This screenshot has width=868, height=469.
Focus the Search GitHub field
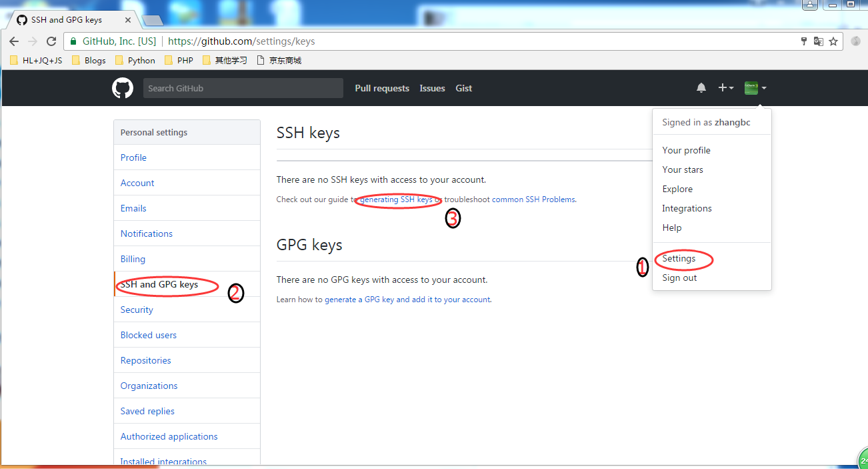243,88
